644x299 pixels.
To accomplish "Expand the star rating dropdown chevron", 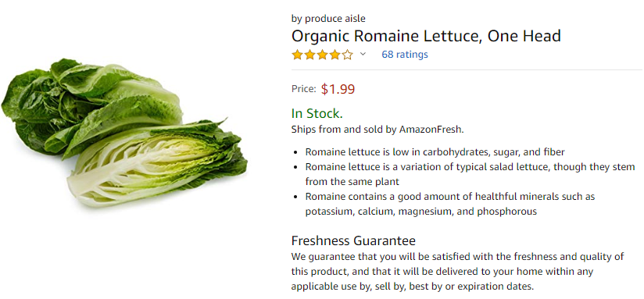I will pyautogui.click(x=363, y=54).
